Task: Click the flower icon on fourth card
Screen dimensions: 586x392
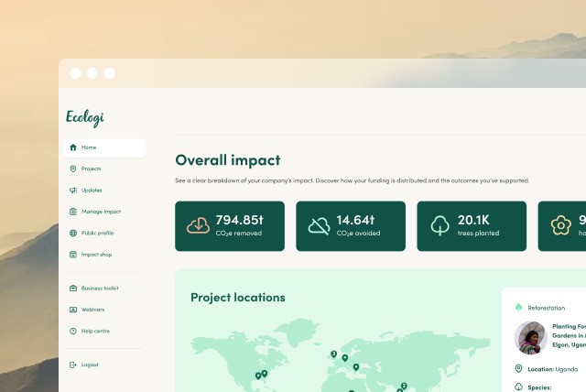Action: pyautogui.click(x=561, y=225)
